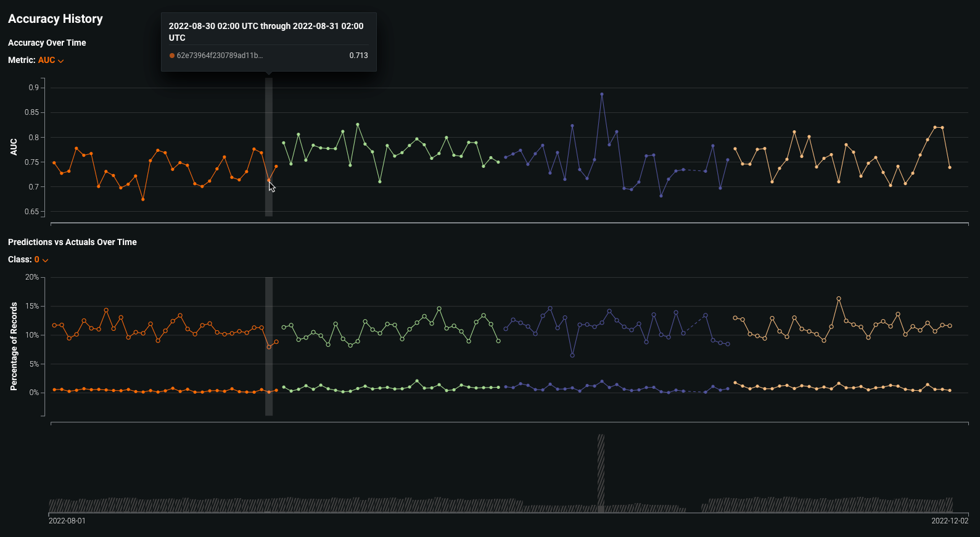Viewport: 980px width, 537px height.
Task: Click the Accuracy History heading
Action: 56,19
